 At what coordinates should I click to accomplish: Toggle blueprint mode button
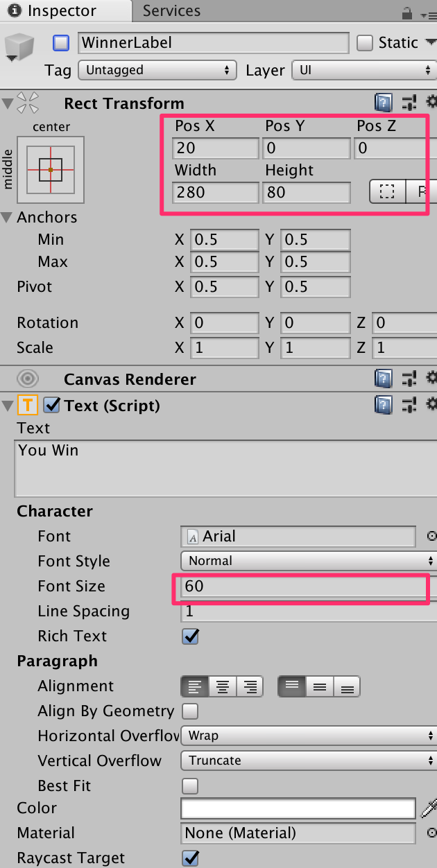pyautogui.click(x=387, y=192)
